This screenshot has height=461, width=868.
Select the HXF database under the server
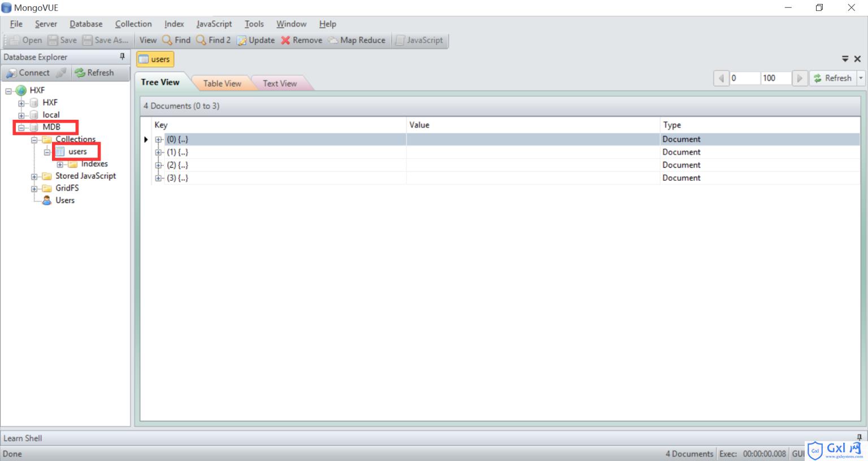pos(44,102)
